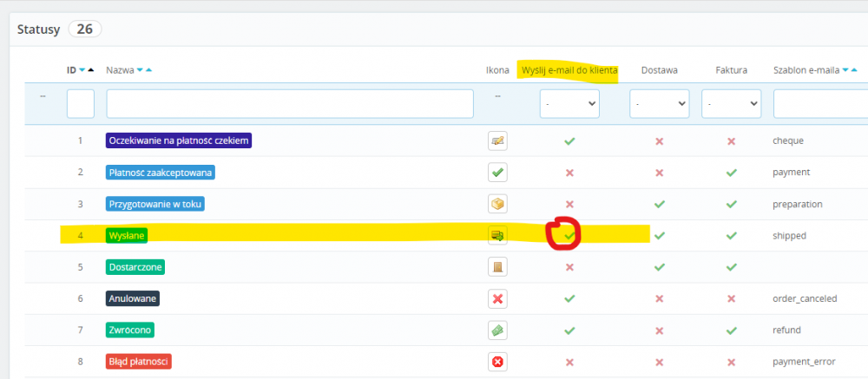Screen dimensions: 868x379
Task: Toggle Faktura for Oczekiwanie na płatność czekiem
Action: tap(731, 141)
